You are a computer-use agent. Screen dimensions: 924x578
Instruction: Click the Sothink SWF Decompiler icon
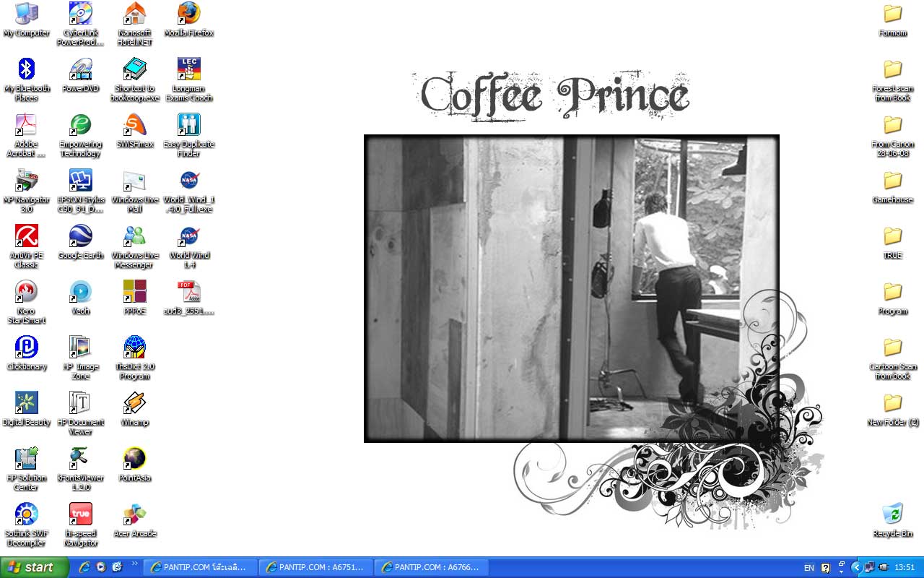(27, 525)
